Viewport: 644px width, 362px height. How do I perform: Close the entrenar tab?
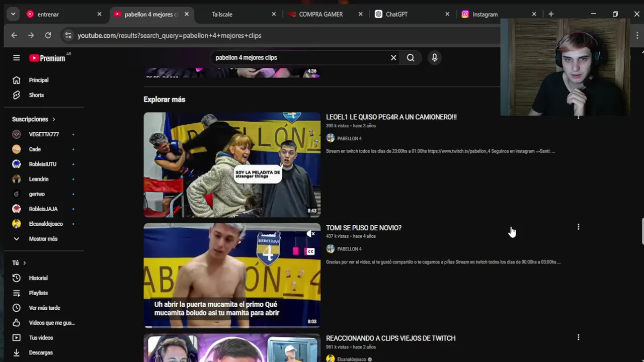99,14
